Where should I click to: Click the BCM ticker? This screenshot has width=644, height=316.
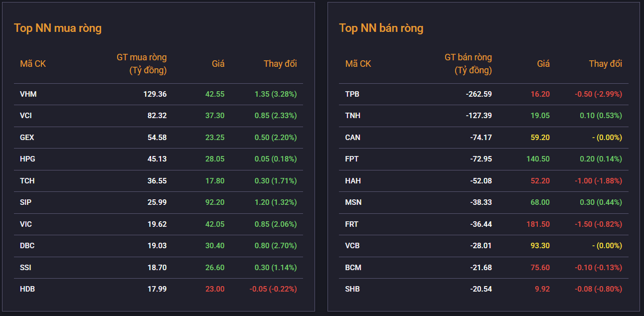pyautogui.click(x=353, y=268)
